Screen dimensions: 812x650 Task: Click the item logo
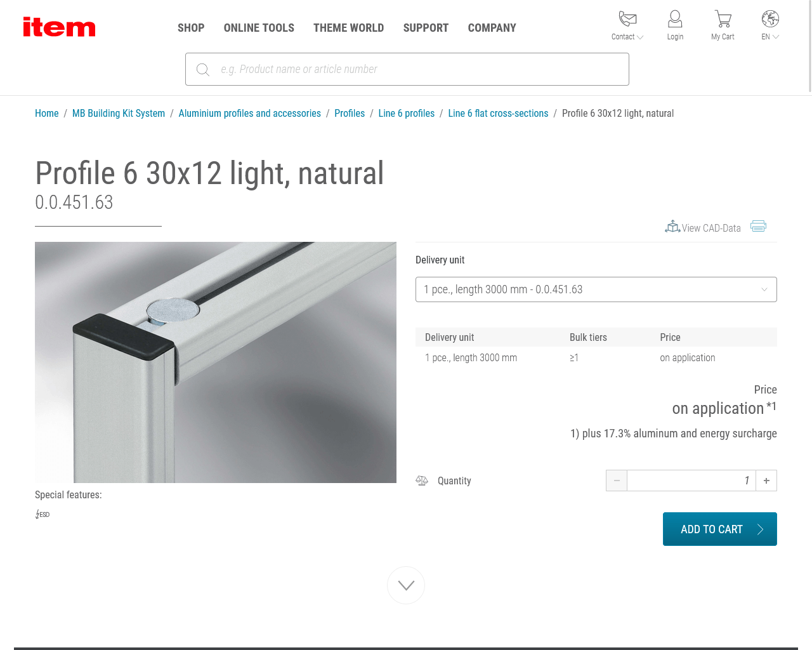click(x=59, y=27)
